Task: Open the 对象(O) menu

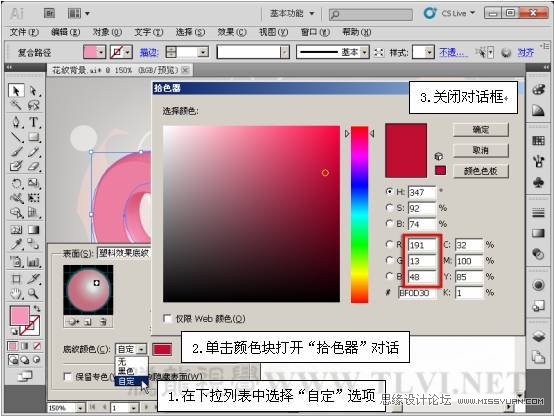Action: pyautogui.click(x=107, y=32)
